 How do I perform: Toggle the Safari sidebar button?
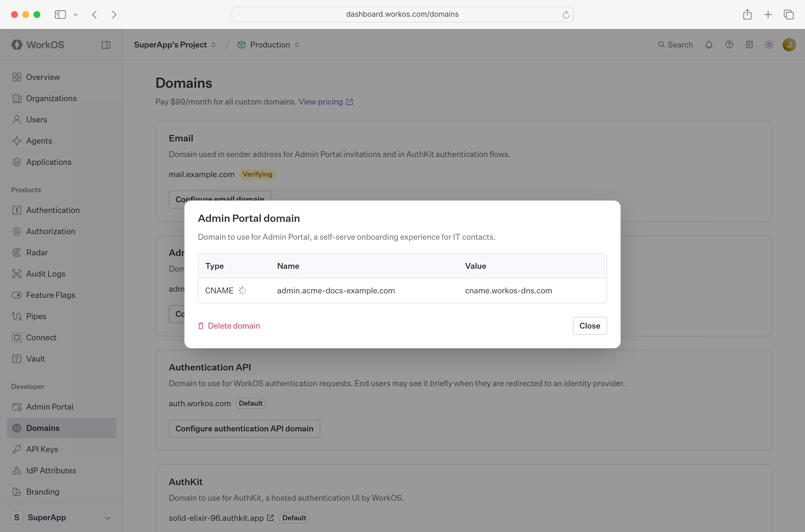(x=60, y=15)
